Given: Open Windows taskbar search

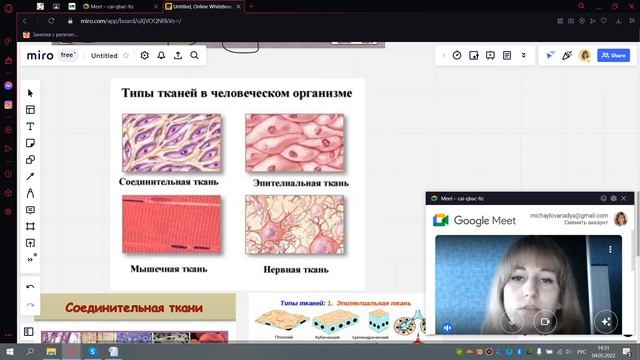Looking at the screenshot, I should (x=30, y=351).
